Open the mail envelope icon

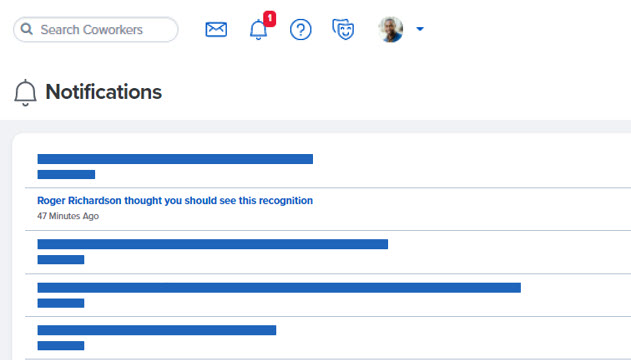216,29
